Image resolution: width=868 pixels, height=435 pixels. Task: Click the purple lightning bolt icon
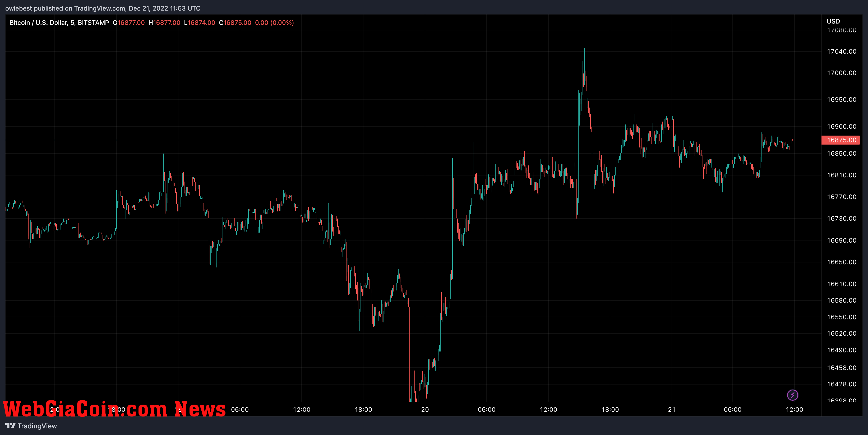792,395
